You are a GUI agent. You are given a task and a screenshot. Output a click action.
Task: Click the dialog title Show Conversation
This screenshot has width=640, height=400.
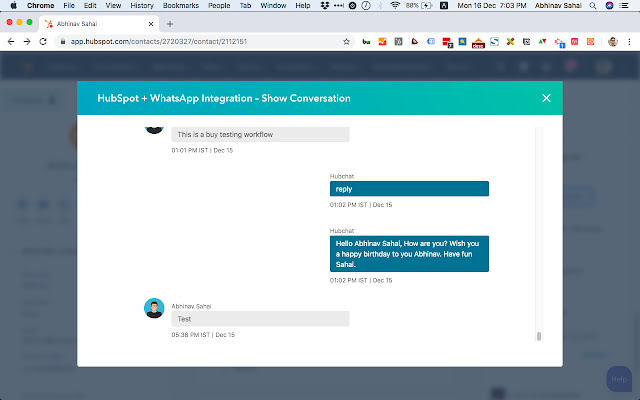coord(224,98)
